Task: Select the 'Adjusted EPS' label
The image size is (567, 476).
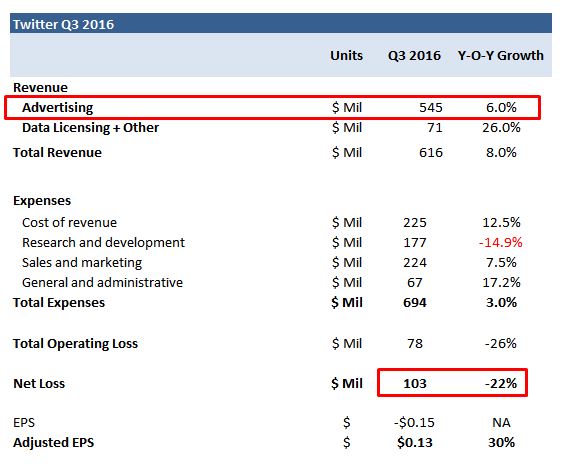Action: (54, 443)
